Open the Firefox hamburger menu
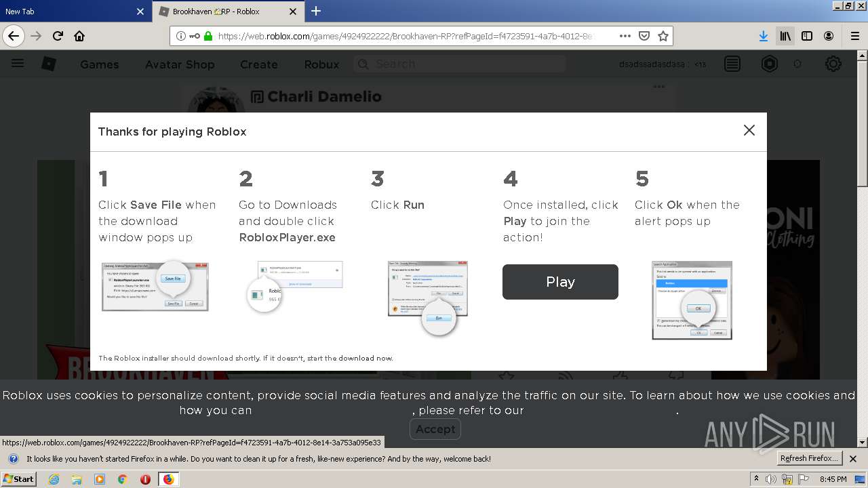 (854, 36)
